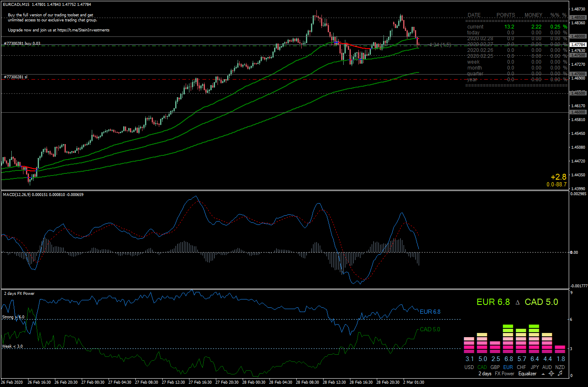
Task: Click the NZD currency label
Action: 560,367
